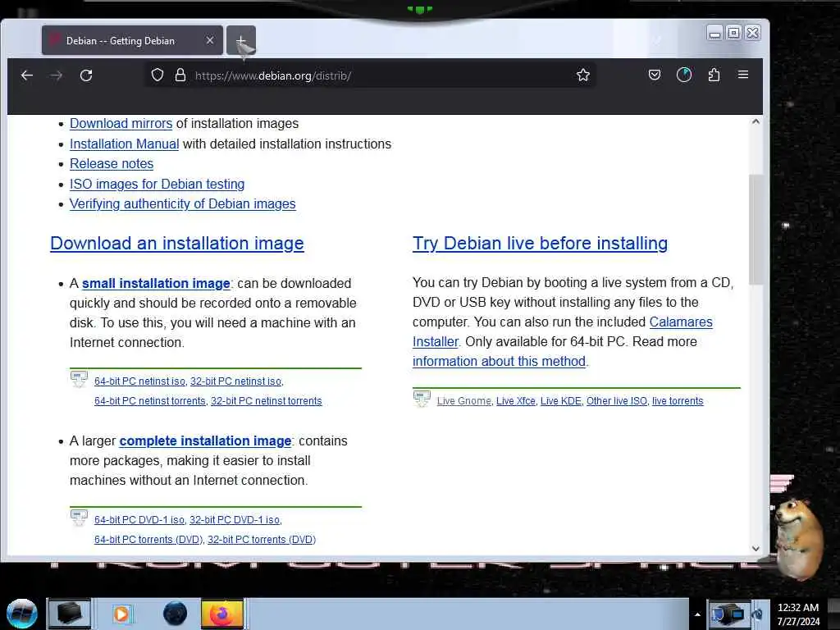Open information about this method link
840x630 pixels.
coord(499,362)
